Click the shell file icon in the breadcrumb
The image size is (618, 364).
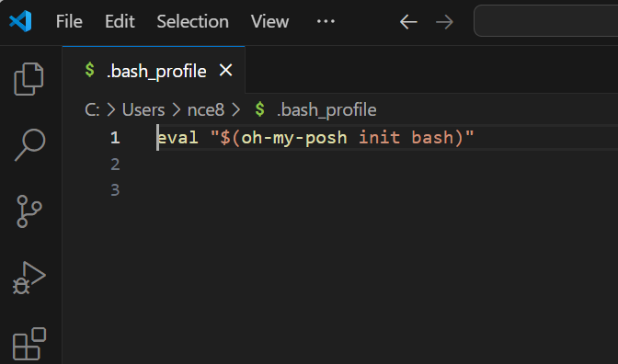(259, 109)
